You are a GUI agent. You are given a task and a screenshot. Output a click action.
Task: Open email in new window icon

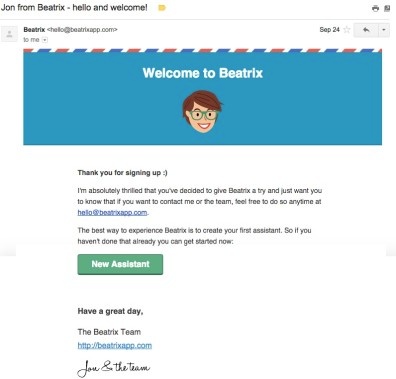click(x=387, y=9)
